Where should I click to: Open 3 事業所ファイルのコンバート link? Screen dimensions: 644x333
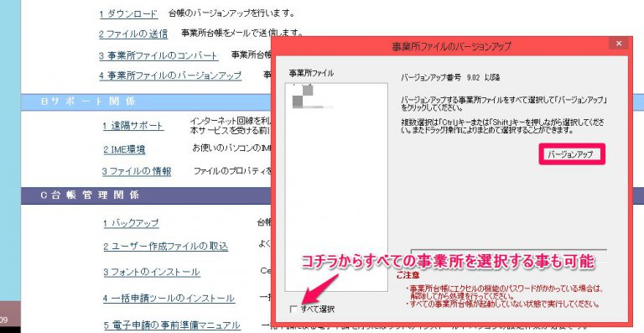(158, 56)
